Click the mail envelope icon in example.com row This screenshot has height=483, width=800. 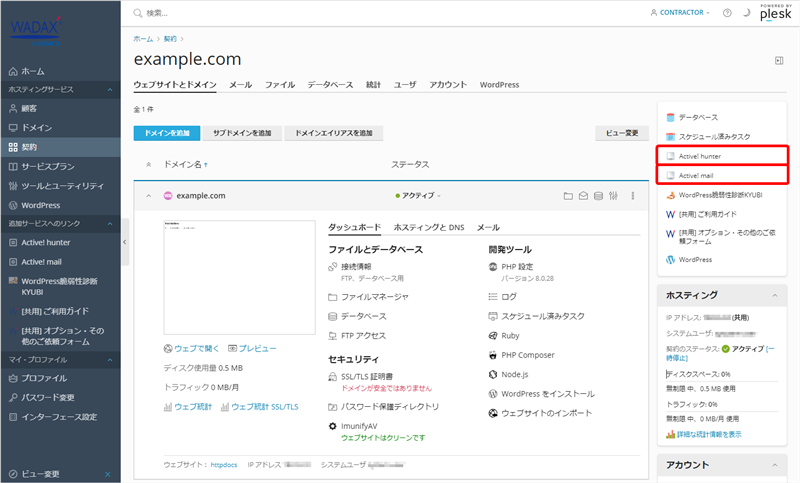pyautogui.click(x=584, y=196)
